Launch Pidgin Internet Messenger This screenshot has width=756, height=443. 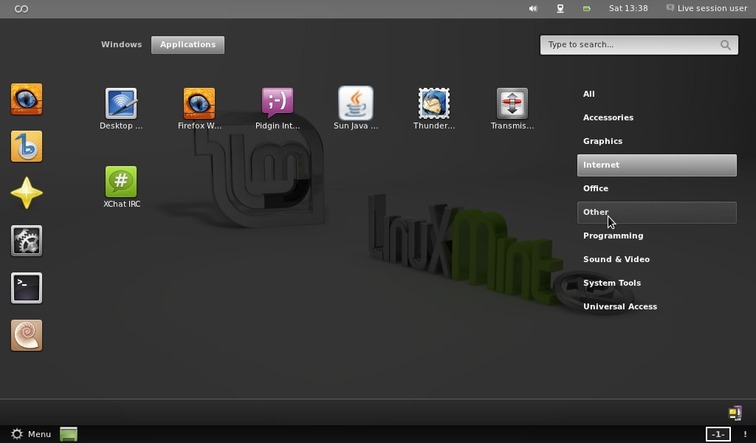(277, 109)
